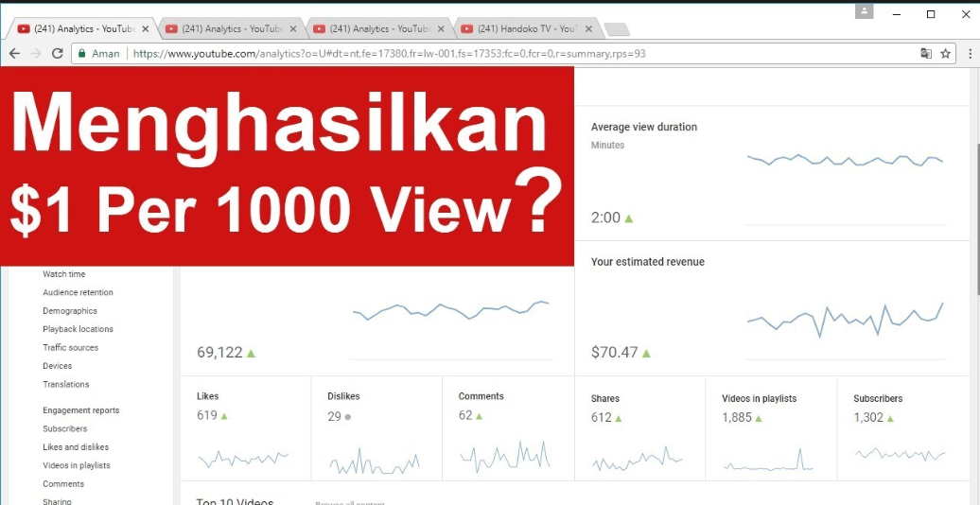Screen dimensions: 980x505
Task: Open Devices report in sidebar
Action: tap(58, 366)
